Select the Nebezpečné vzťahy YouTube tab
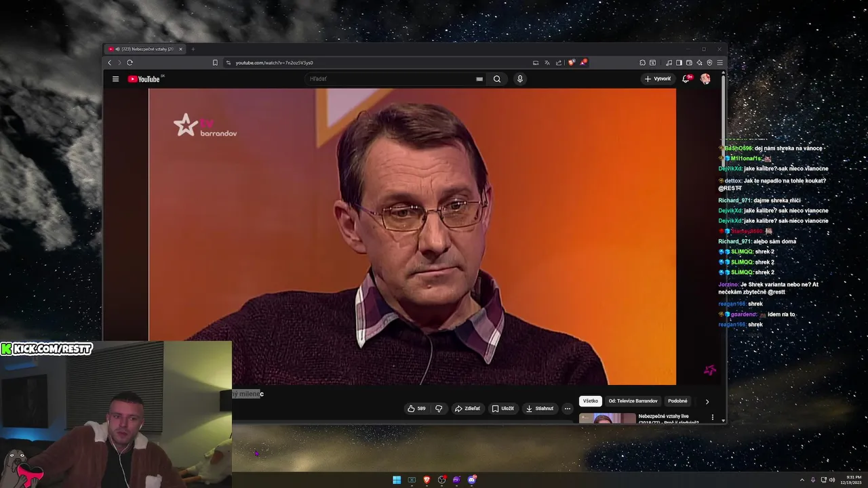 pos(144,49)
